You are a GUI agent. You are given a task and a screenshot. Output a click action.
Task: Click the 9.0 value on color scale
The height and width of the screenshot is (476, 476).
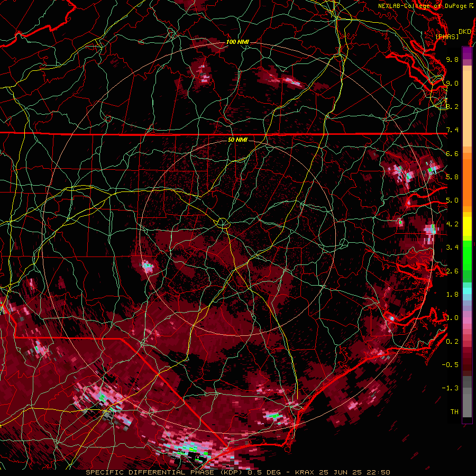[452, 83]
